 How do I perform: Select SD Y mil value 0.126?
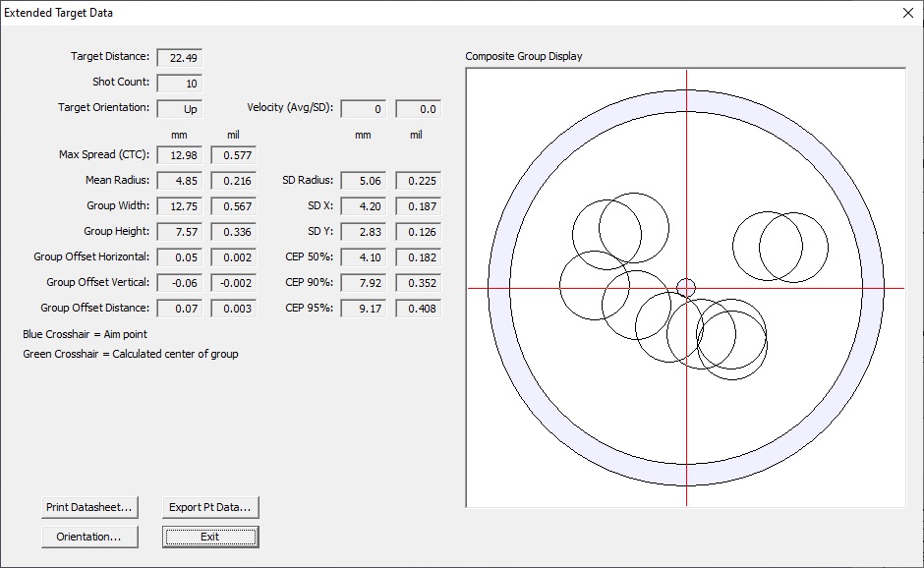[x=419, y=232]
